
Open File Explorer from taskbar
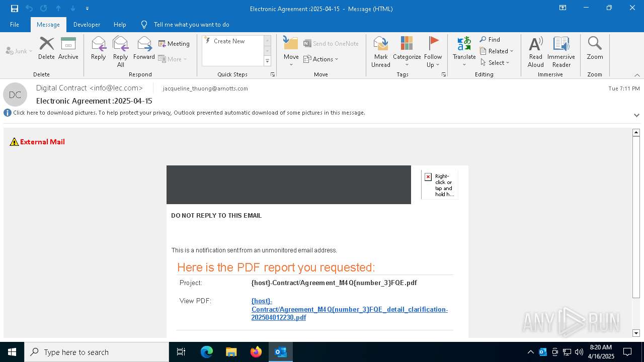(x=231, y=352)
